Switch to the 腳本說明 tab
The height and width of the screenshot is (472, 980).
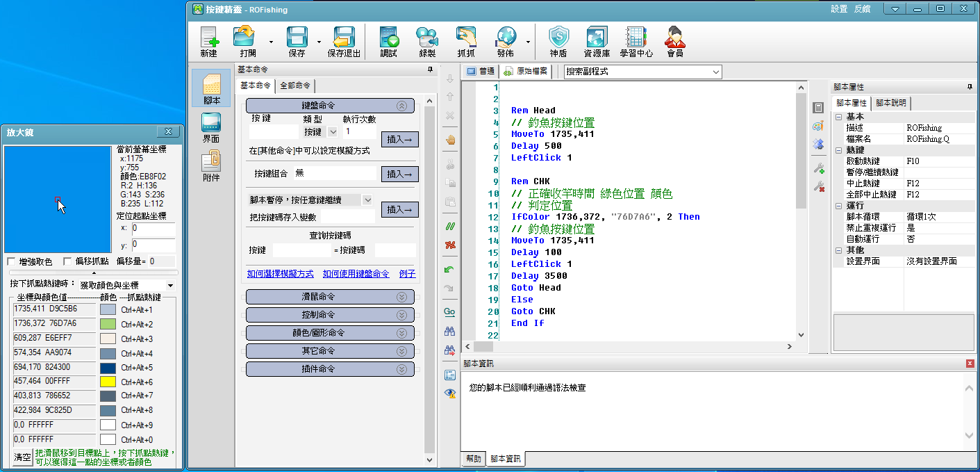click(891, 103)
